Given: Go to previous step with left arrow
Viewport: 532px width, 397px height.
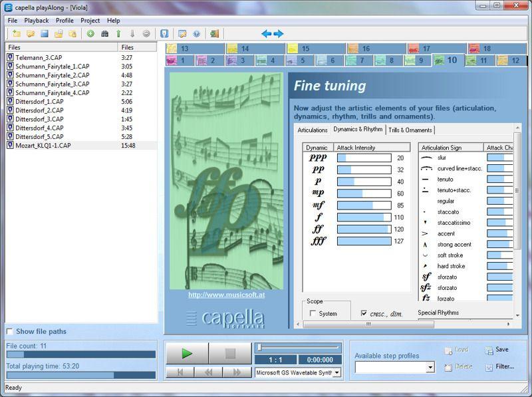Looking at the screenshot, I should [266, 34].
